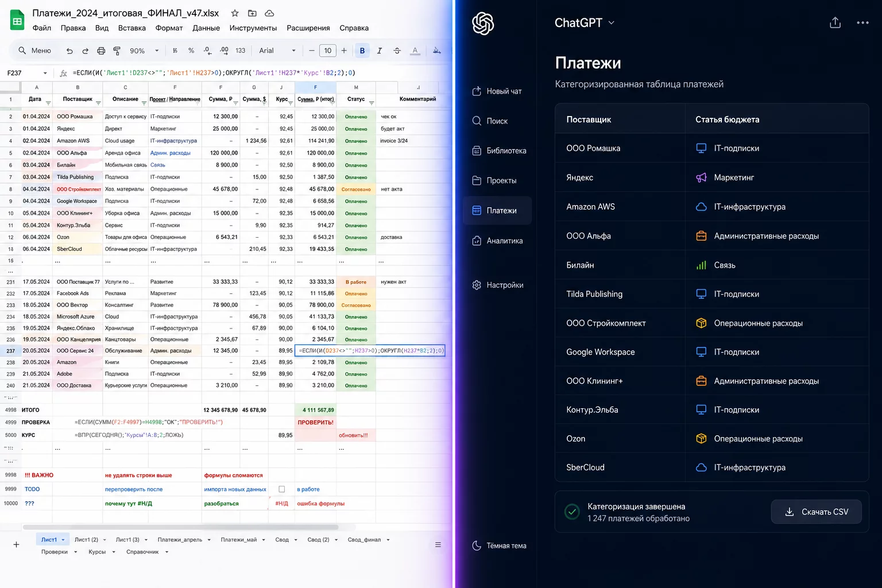
Task: Open the Данные menu
Action: (206, 28)
